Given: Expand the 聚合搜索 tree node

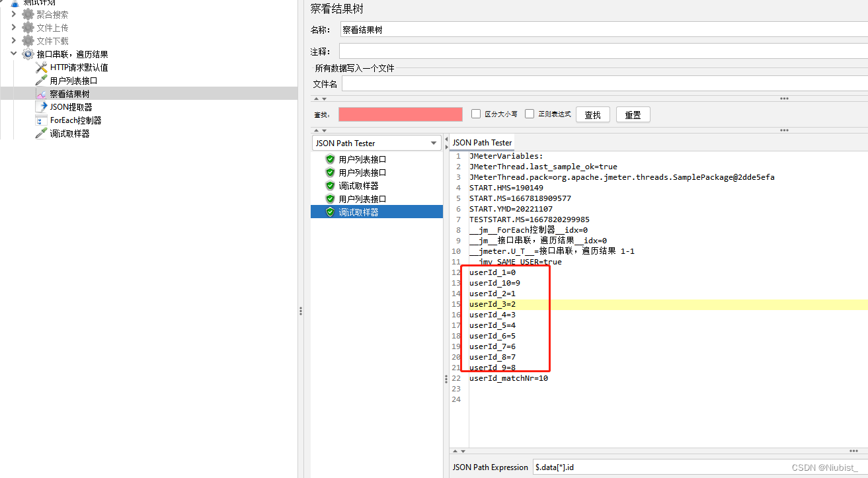Looking at the screenshot, I should click(x=13, y=15).
